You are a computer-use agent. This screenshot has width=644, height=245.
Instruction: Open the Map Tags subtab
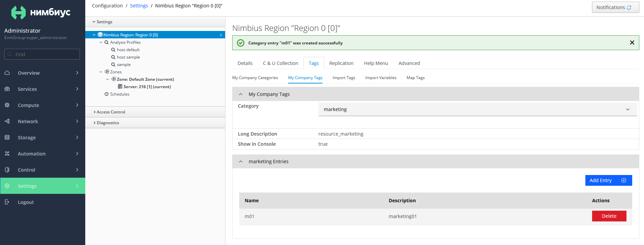tap(416, 78)
